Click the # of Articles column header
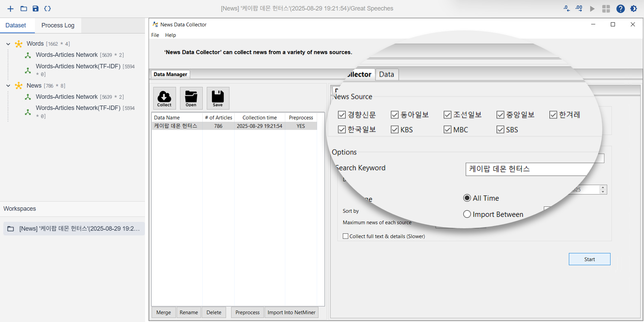 click(218, 117)
